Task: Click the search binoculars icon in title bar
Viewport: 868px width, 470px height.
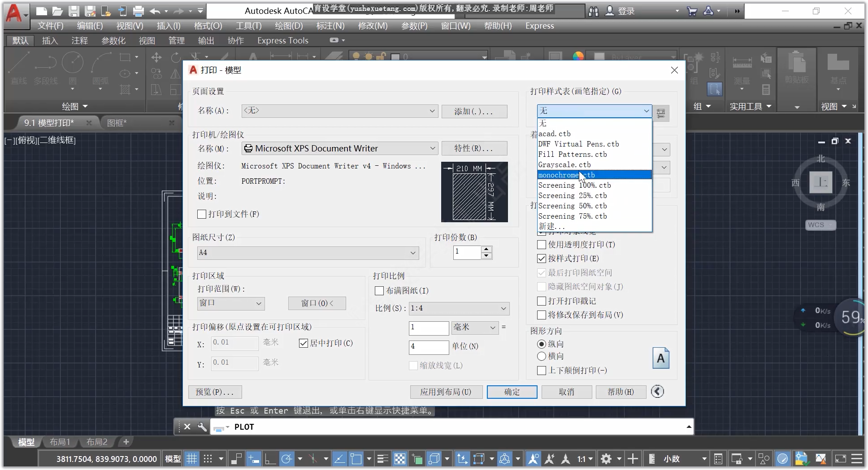Action: [594, 11]
